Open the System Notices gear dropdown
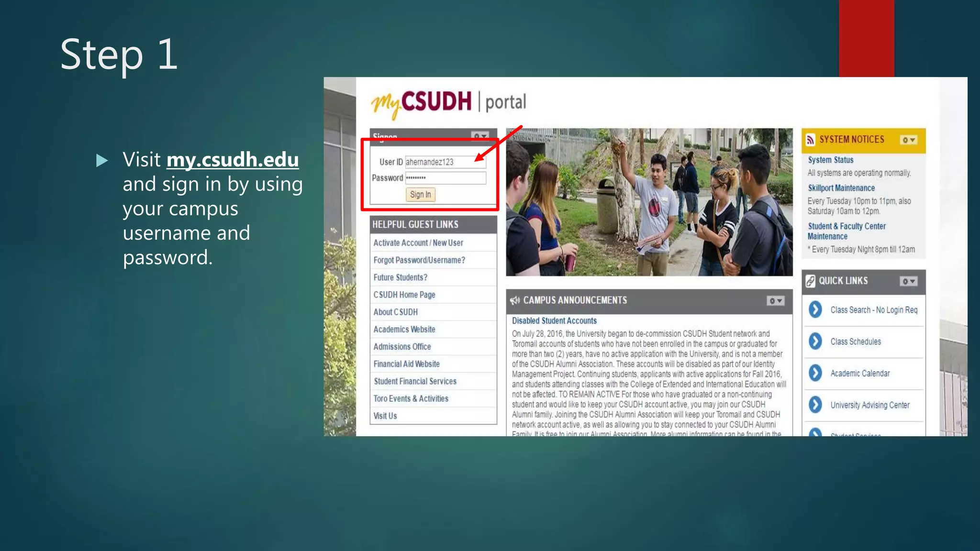The image size is (980, 551). point(908,140)
